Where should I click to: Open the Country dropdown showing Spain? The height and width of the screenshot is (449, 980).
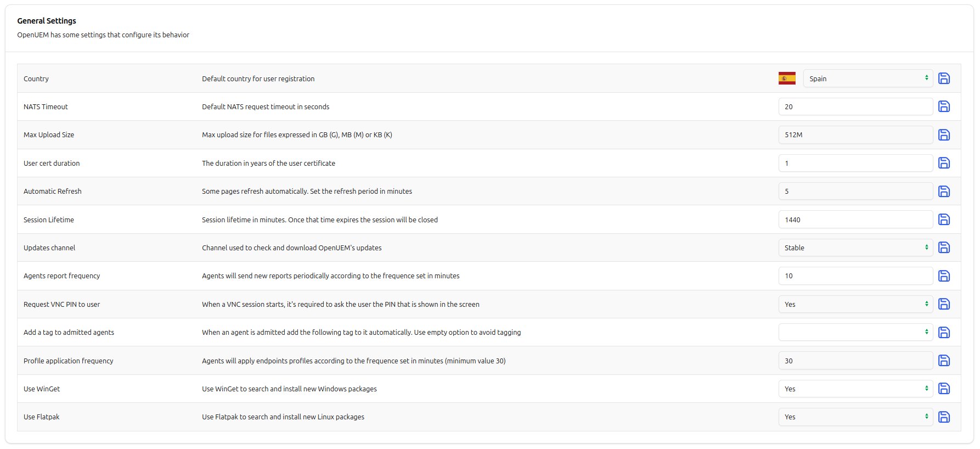pos(868,78)
